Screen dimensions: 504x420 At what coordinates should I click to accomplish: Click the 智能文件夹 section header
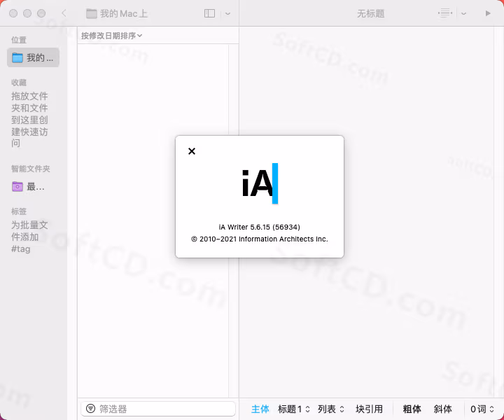(31, 169)
